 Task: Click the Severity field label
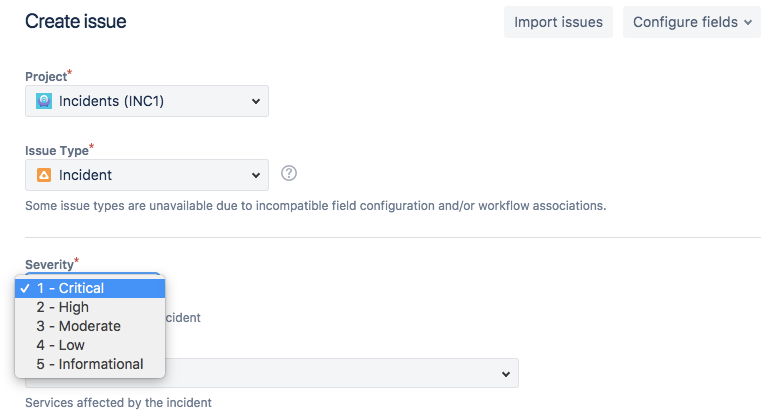(x=49, y=265)
